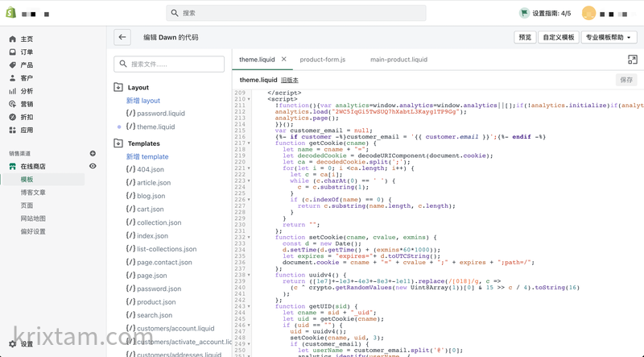
Task: Fold code at line 217 gutter arrow
Action: pyautogui.click(x=249, y=143)
